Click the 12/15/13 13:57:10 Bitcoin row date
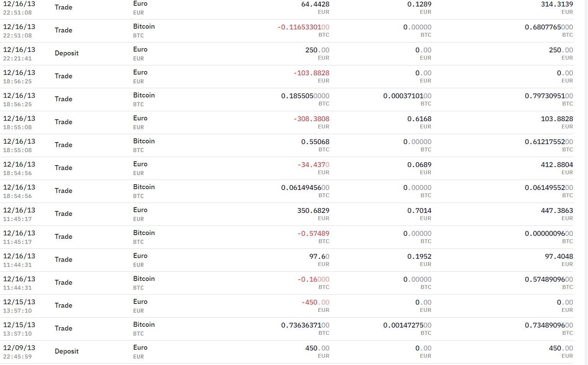The image size is (588, 365). pos(19,325)
